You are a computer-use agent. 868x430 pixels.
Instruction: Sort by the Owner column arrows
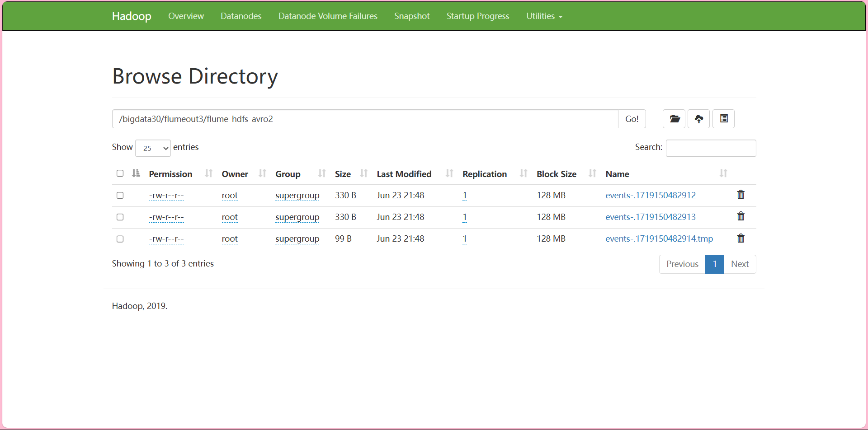click(262, 173)
